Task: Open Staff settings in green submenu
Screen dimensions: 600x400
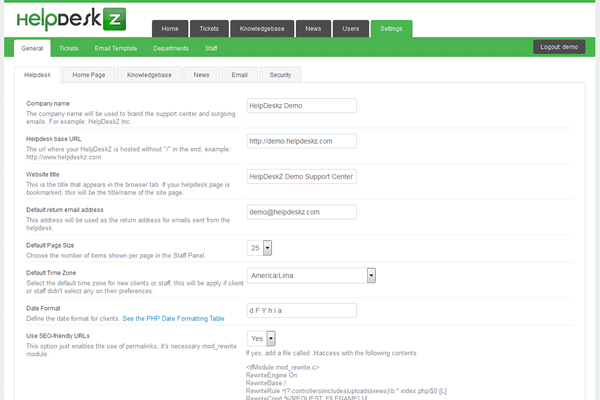Action: coord(212,47)
